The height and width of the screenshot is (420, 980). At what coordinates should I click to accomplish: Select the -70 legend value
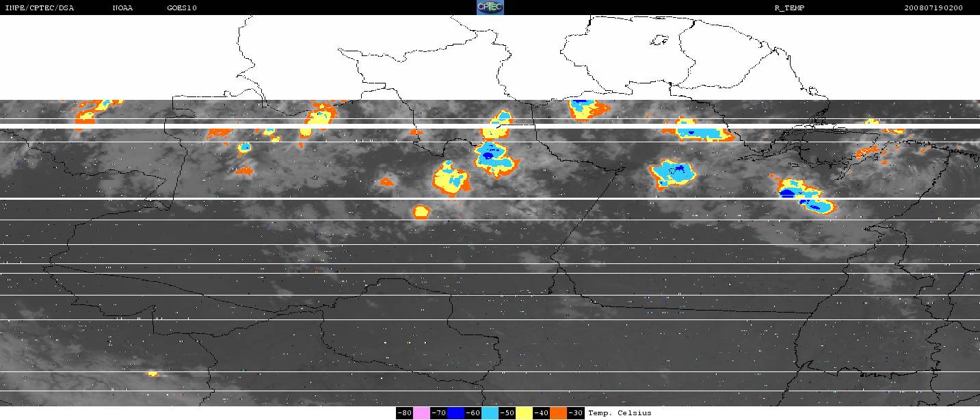pyautogui.click(x=438, y=413)
